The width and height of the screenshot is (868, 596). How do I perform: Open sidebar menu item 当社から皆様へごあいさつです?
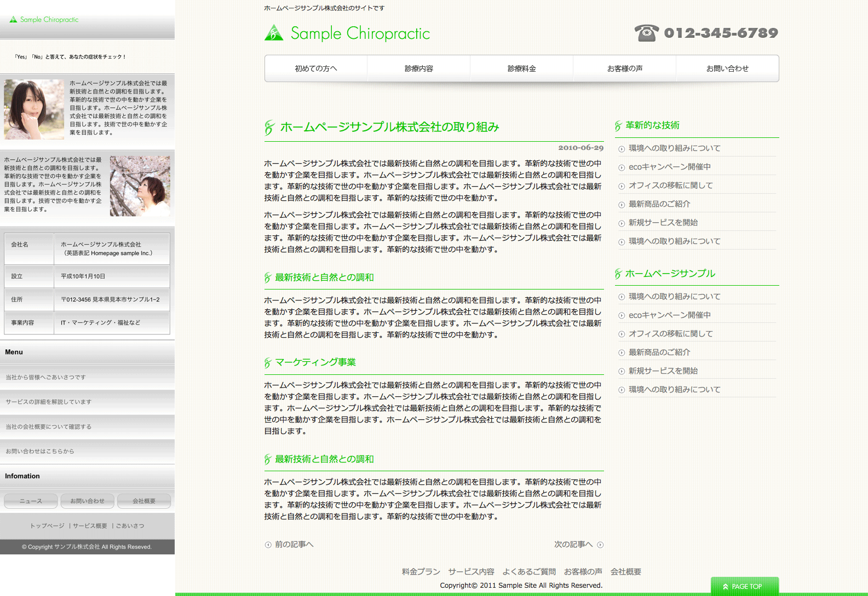(46, 377)
